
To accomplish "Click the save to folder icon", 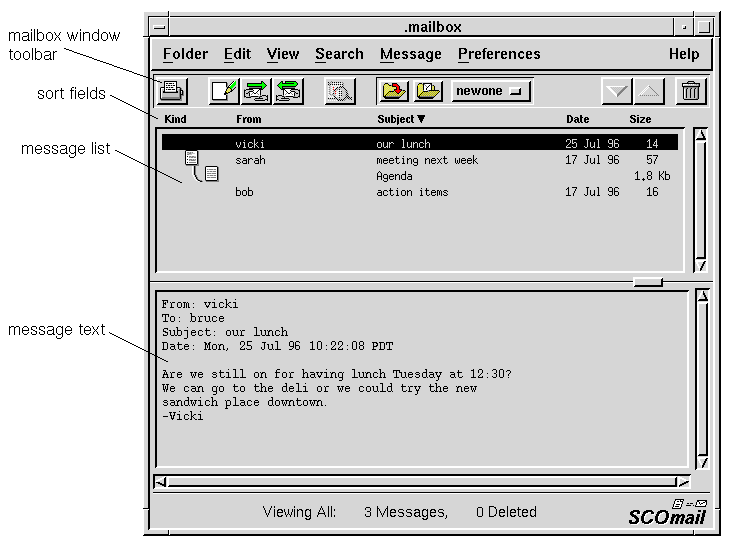I will tap(428, 92).
